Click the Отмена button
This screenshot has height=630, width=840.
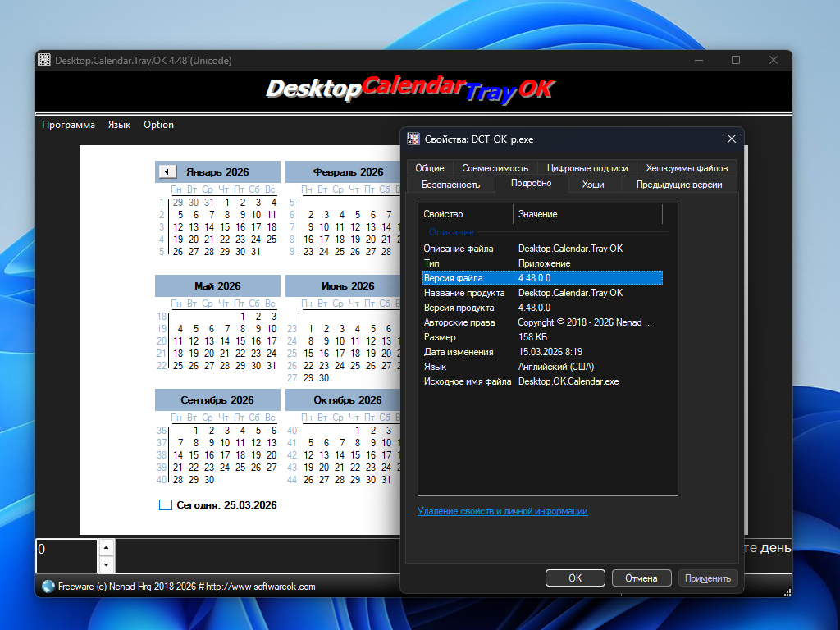pos(641,578)
